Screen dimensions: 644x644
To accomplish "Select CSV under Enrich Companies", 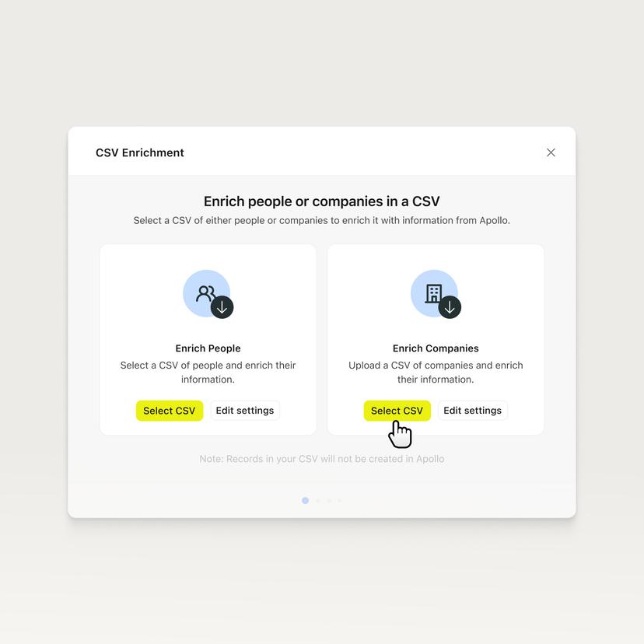I will (397, 410).
